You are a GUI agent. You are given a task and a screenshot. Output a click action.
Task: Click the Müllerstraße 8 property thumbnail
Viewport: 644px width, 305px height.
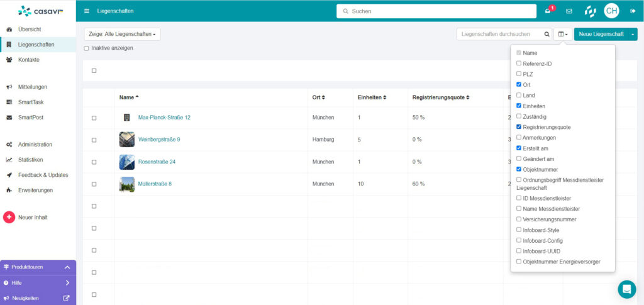(x=127, y=184)
